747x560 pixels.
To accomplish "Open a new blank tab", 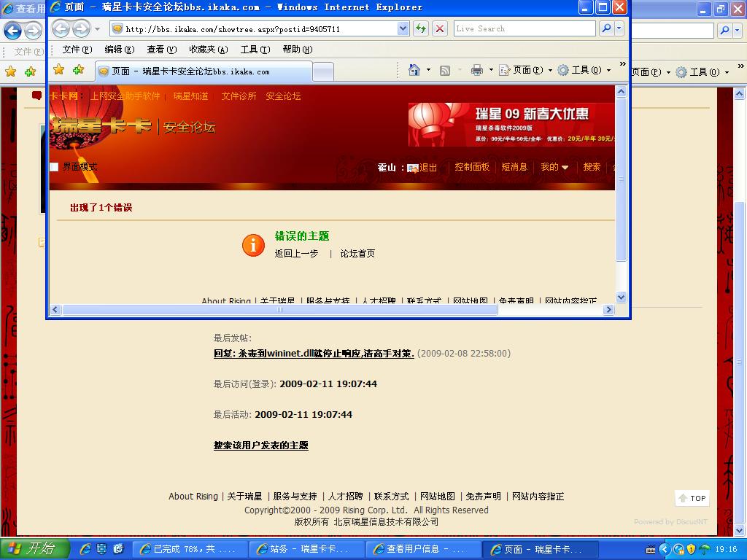I will pyautogui.click(x=323, y=72).
